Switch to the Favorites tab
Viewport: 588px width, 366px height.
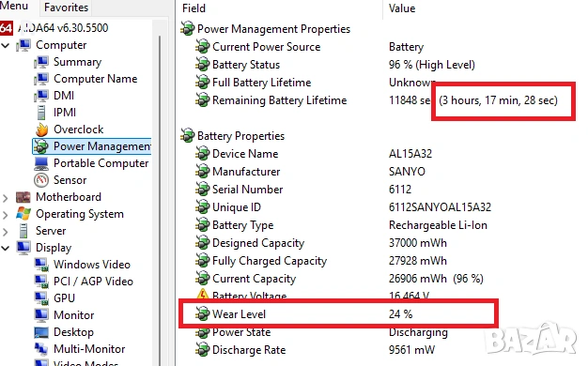pyautogui.click(x=66, y=8)
